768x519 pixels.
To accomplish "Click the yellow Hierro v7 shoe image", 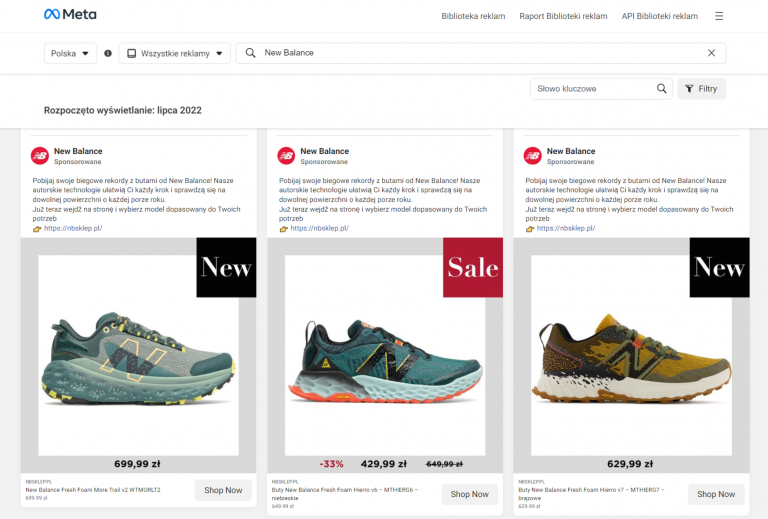I will click(x=631, y=359).
